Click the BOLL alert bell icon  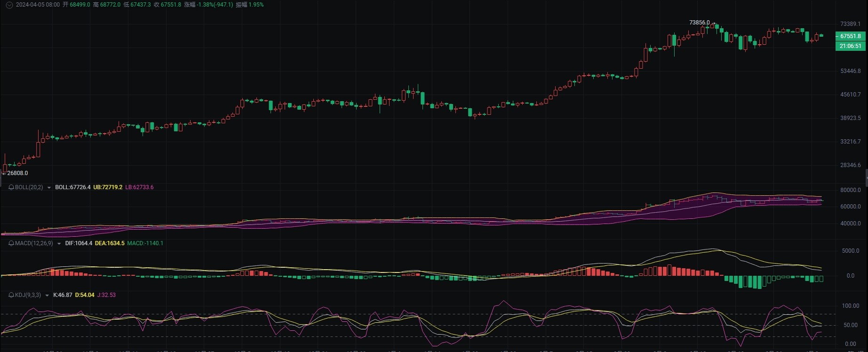pyautogui.click(x=12, y=187)
